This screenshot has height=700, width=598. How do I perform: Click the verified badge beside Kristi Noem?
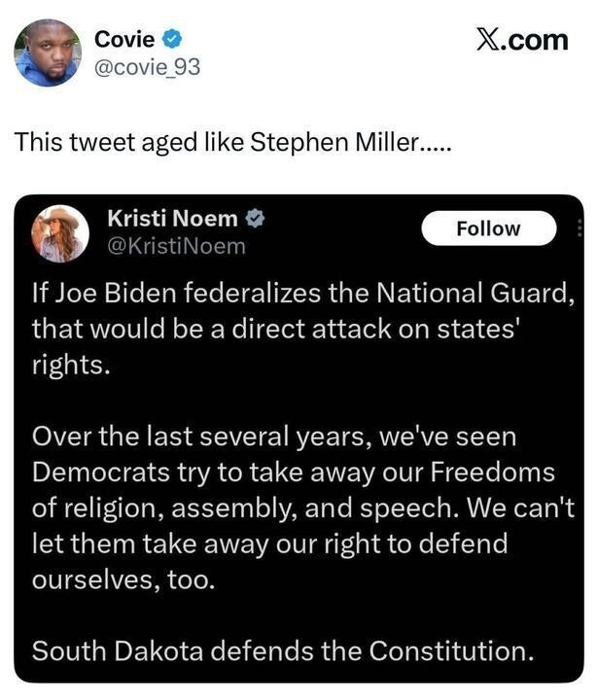[x=255, y=220]
